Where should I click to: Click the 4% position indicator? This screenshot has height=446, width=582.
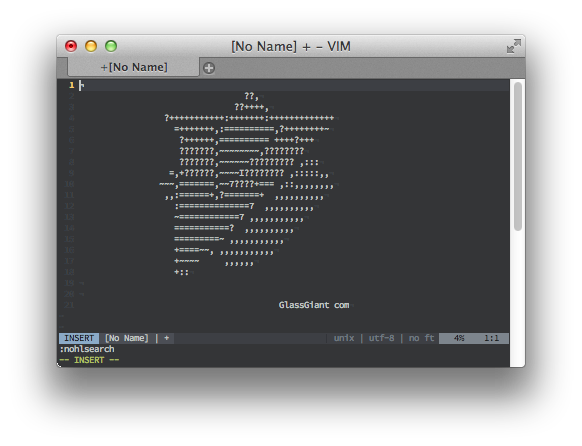click(x=459, y=338)
